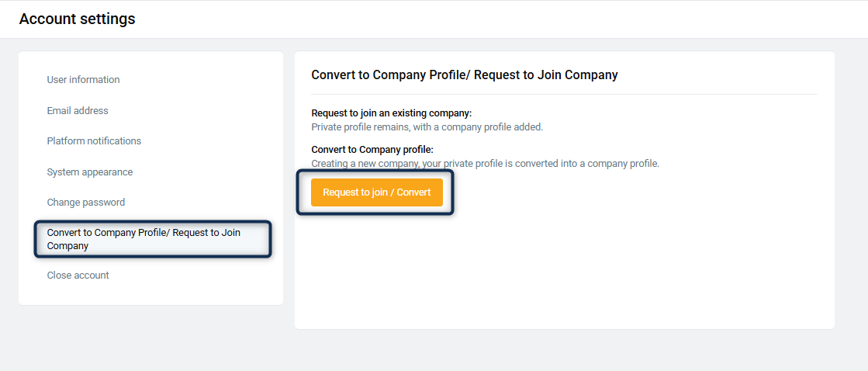Click the white header bar right of the title
Image resolution: width=868 pixels, height=371 pixels.
[504, 19]
